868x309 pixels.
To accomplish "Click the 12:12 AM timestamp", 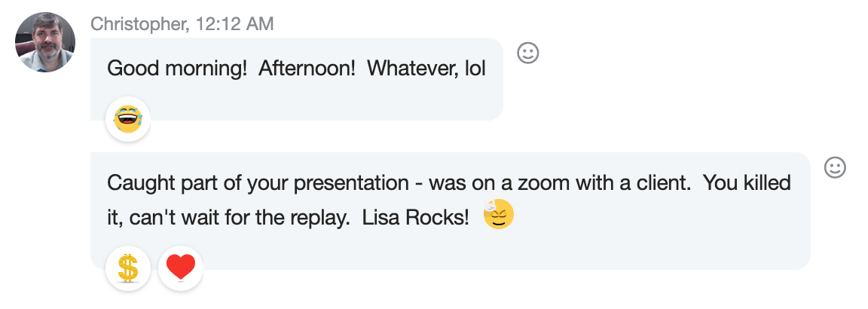I will (234, 24).
